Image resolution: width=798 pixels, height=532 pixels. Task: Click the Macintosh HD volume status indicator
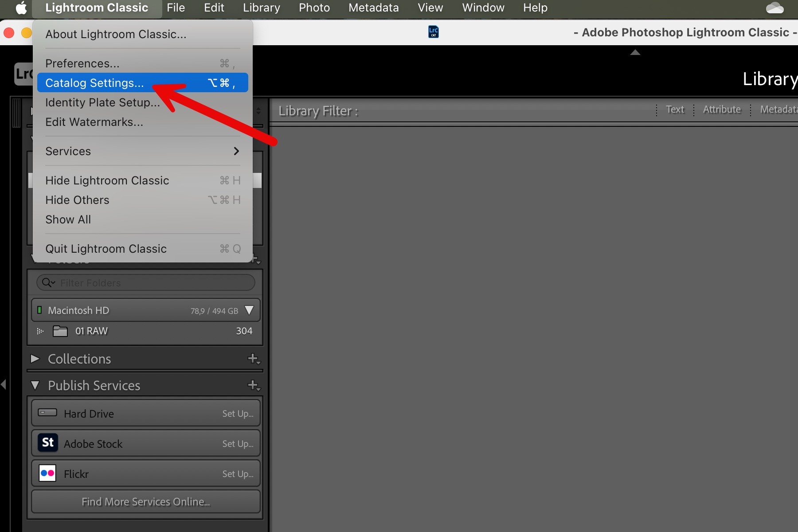[39, 310]
